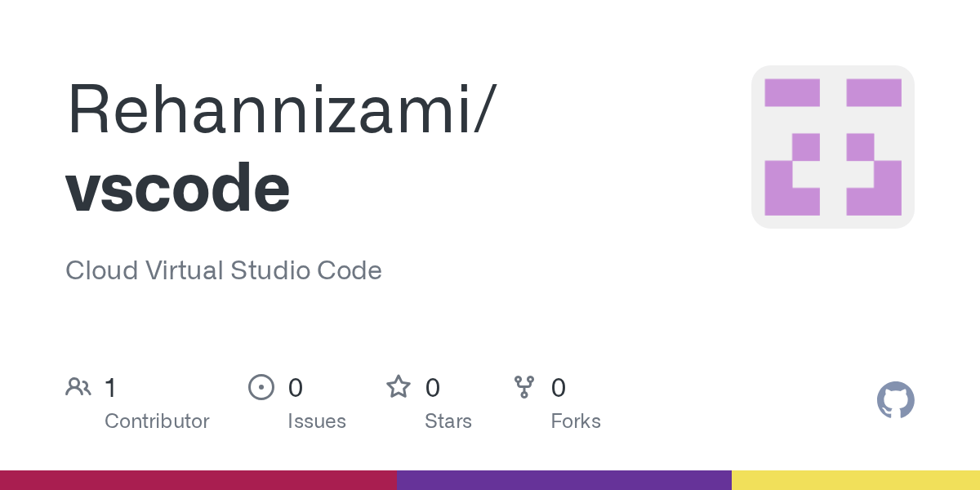980x490 pixels.
Task: Click the contributor count 1
Action: pyautogui.click(x=110, y=388)
